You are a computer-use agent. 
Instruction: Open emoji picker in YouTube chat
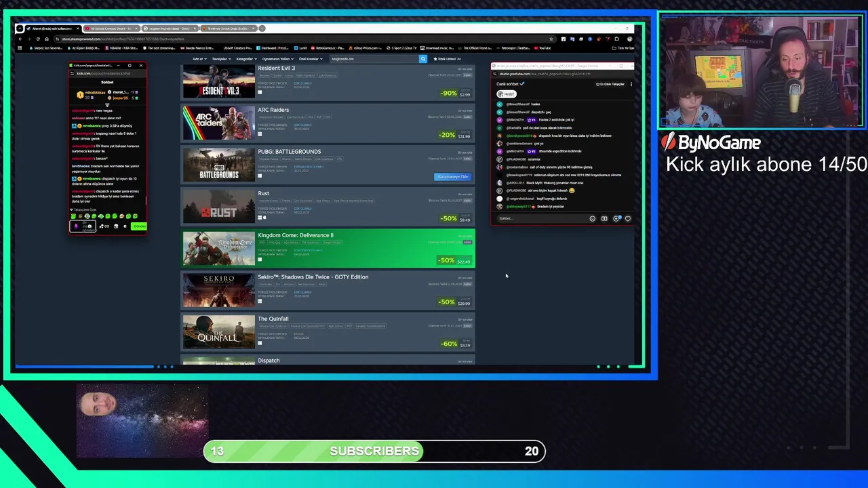click(x=592, y=218)
